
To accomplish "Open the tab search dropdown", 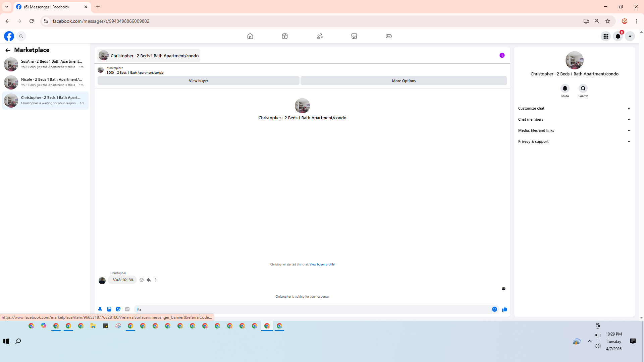I will point(7,7).
